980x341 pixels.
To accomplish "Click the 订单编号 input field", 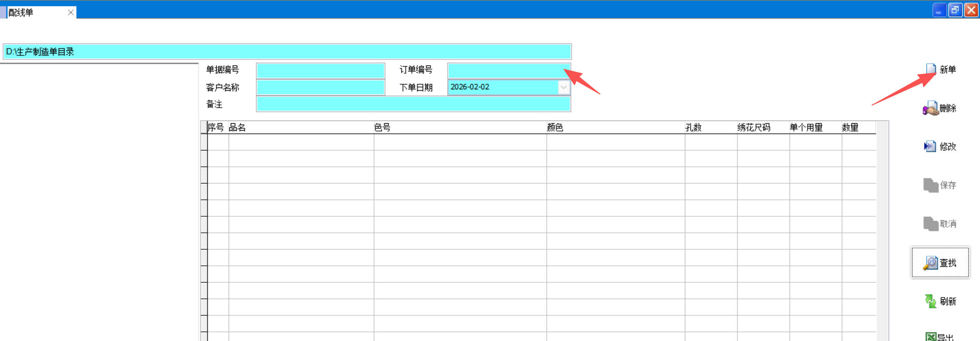I will tap(505, 71).
